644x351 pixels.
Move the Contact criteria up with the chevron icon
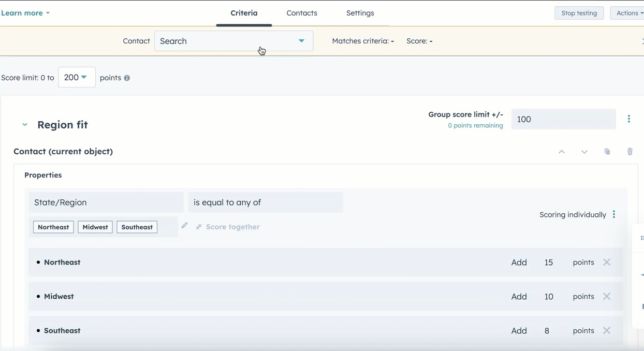coord(562,151)
